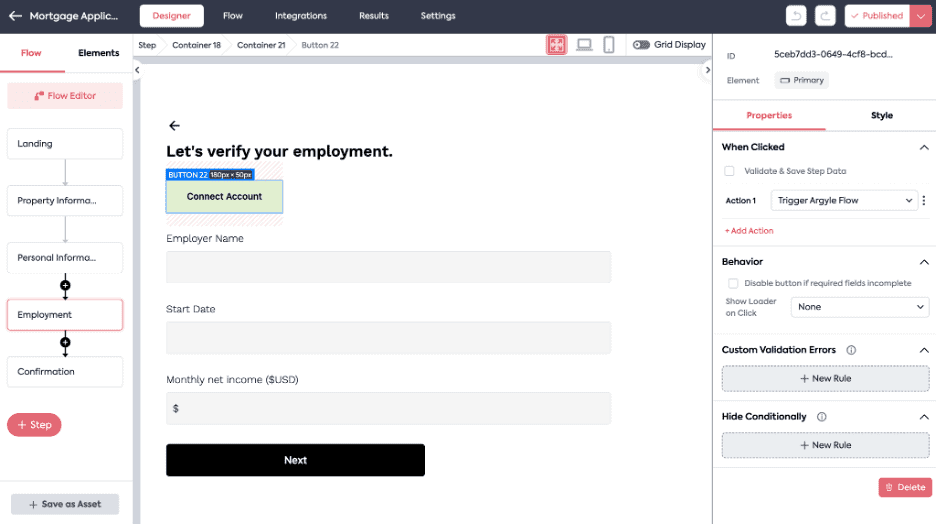Add New Rule under Hide Conditionally
This screenshot has height=524, width=936.
[826, 445]
